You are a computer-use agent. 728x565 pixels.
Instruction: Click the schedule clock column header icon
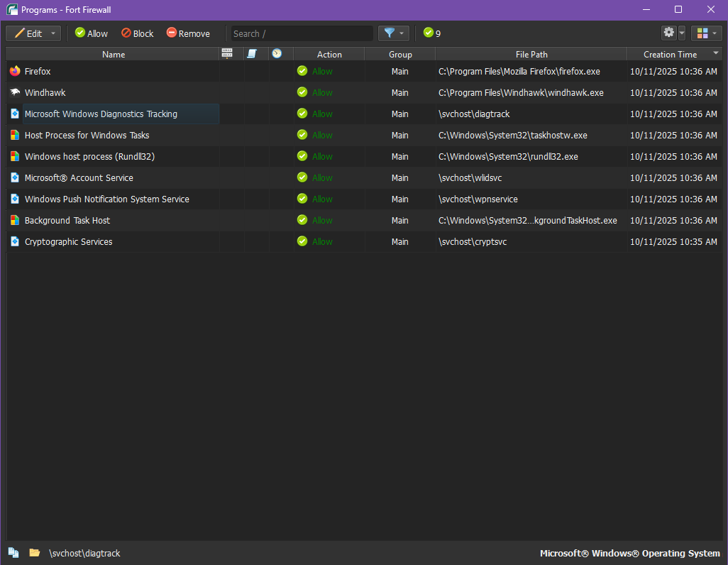pos(277,54)
